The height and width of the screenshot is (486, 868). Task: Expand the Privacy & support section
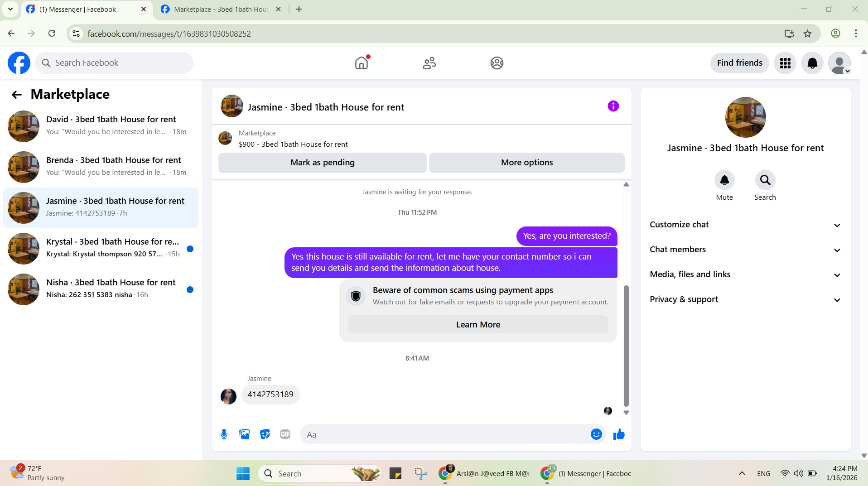pos(745,299)
